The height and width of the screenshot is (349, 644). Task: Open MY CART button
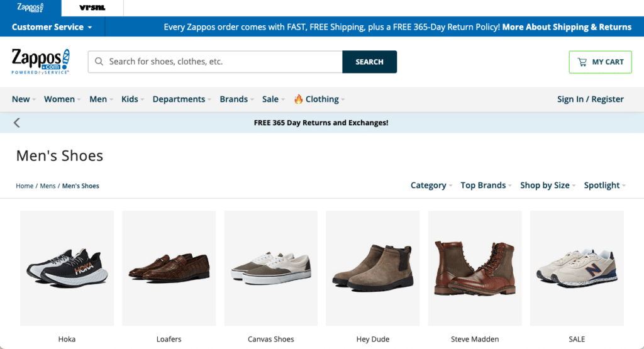coord(600,62)
